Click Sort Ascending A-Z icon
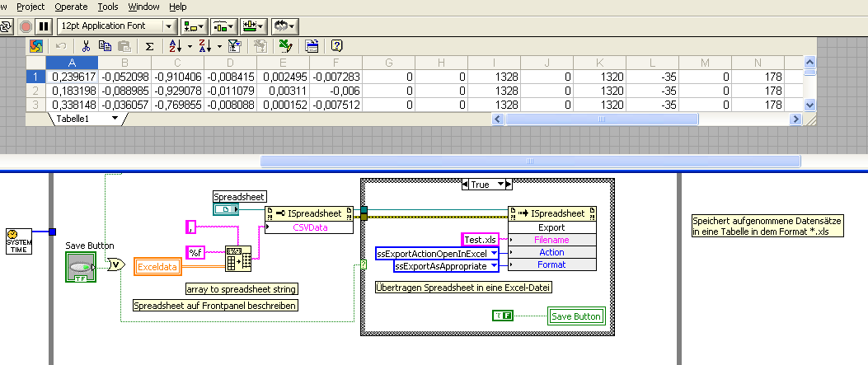868x365 pixels. coord(174,46)
